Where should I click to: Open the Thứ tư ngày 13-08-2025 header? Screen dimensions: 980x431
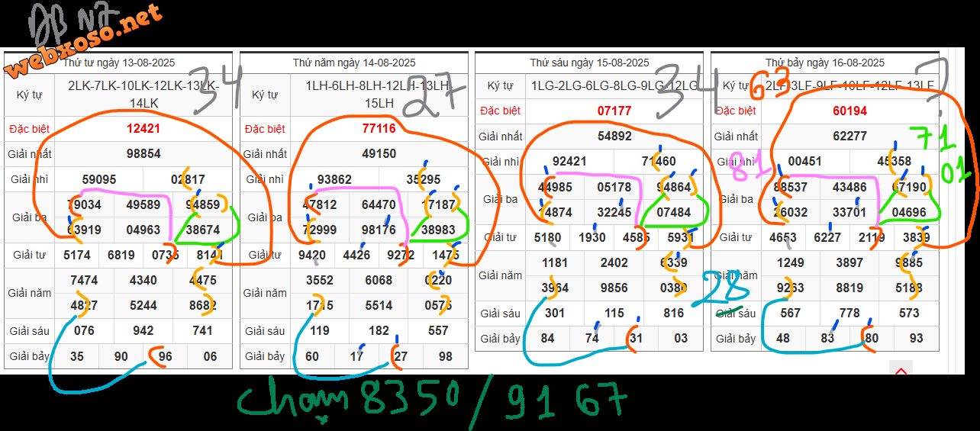118,63
